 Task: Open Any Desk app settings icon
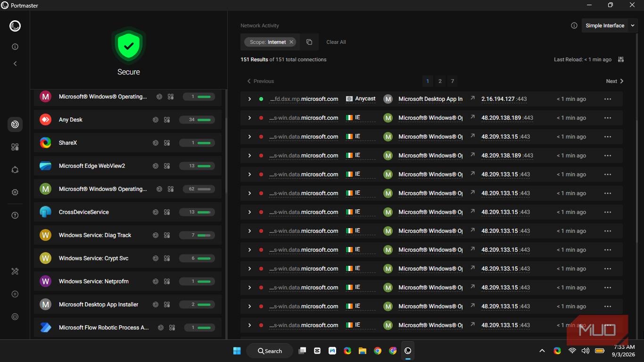167,120
